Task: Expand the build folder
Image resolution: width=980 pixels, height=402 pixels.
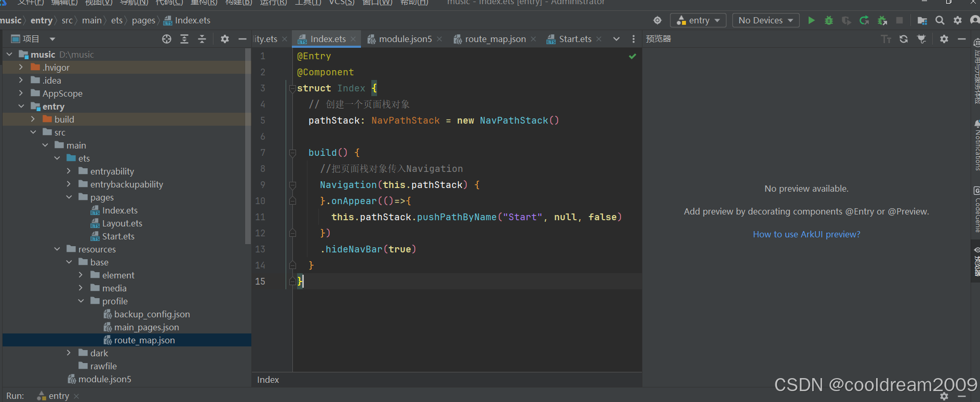Action: click(33, 119)
